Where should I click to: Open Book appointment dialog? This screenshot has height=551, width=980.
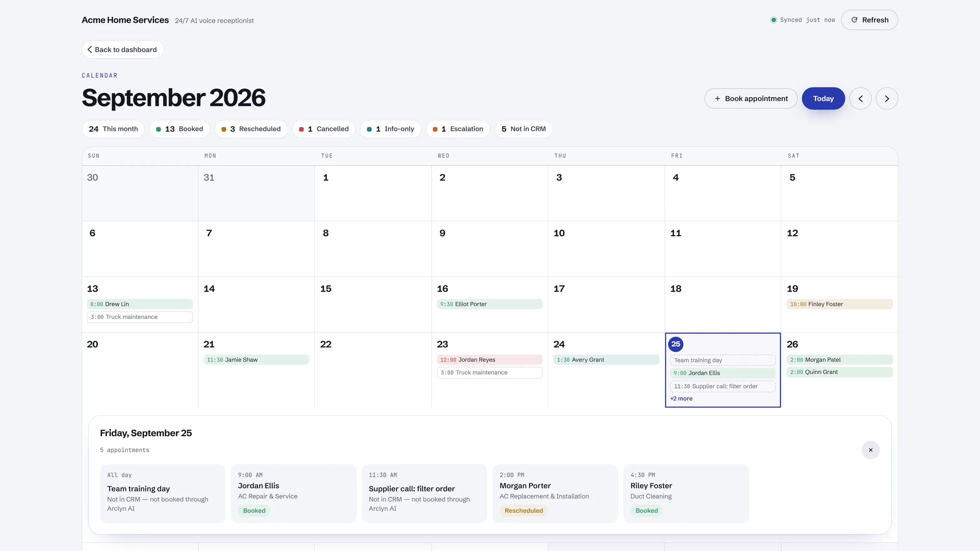751,99
